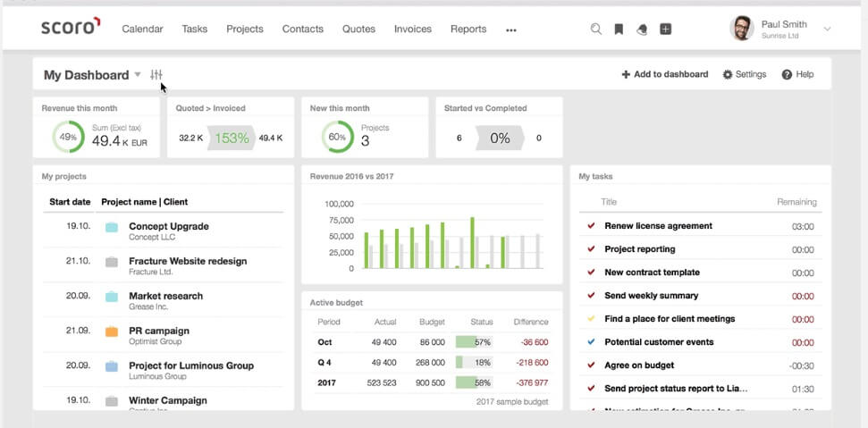This screenshot has height=428, width=868.
Task: Open the more menu ellipsis
Action: pyautogui.click(x=511, y=30)
